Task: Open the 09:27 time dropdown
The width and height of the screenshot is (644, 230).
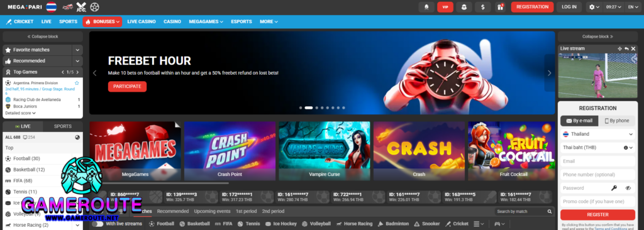Action: pyautogui.click(x=614, y=7)
